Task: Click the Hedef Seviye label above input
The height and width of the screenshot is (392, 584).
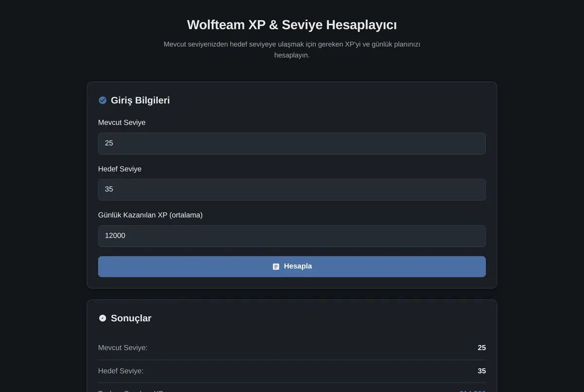Action: click(x=120, y=169)
